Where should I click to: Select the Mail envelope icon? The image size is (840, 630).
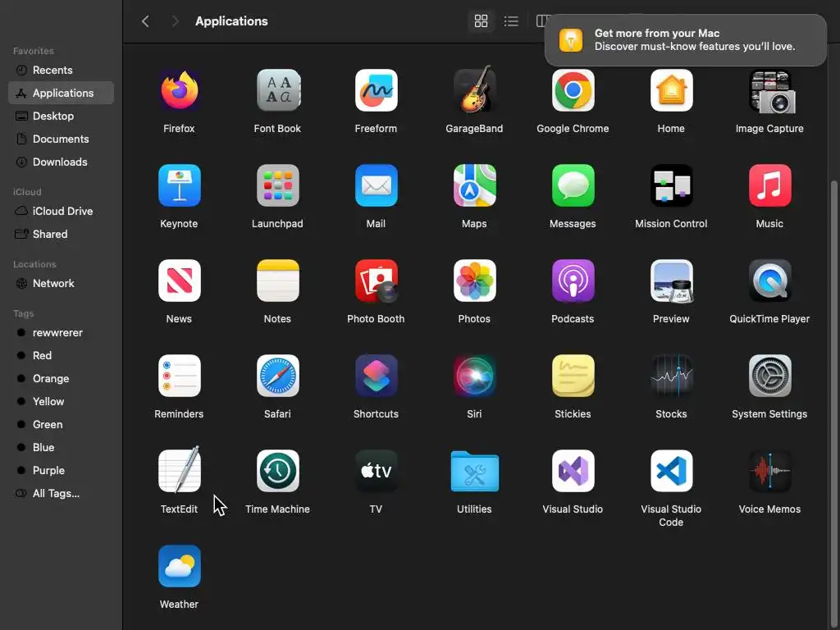pyautogui.click(x=376, y=185)
